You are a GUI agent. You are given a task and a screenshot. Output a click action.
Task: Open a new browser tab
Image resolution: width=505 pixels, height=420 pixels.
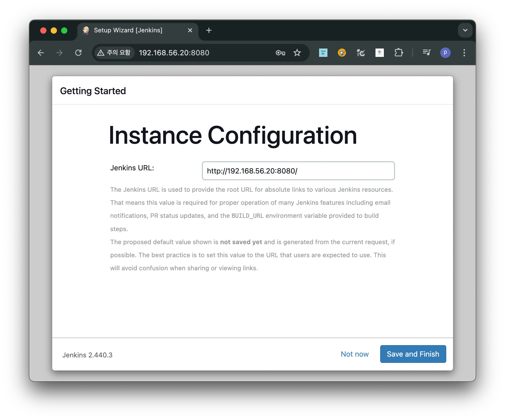coord(209,30)
